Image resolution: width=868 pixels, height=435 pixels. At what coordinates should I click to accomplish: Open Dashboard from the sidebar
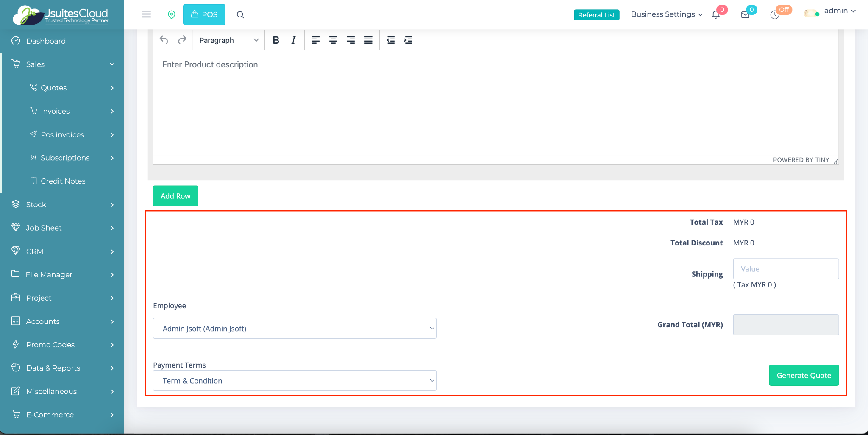coord(46,41)
